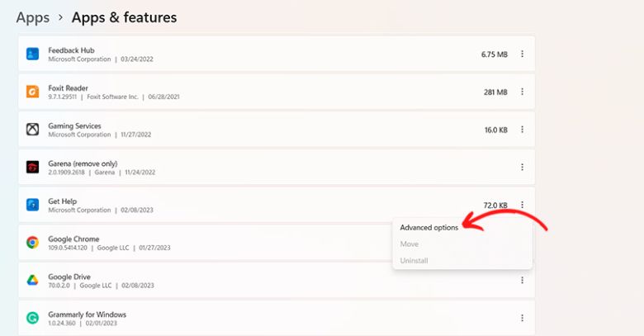Click the Feedback Hub app icon
The image size is (644, 336).
[32, 54]
